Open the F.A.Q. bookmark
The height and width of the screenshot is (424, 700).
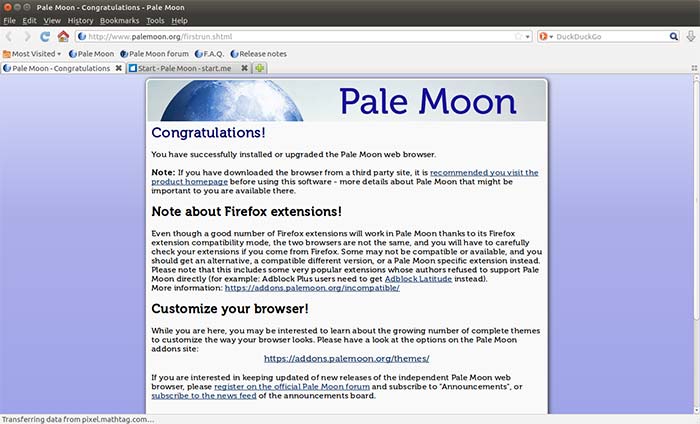coord(209,54)
